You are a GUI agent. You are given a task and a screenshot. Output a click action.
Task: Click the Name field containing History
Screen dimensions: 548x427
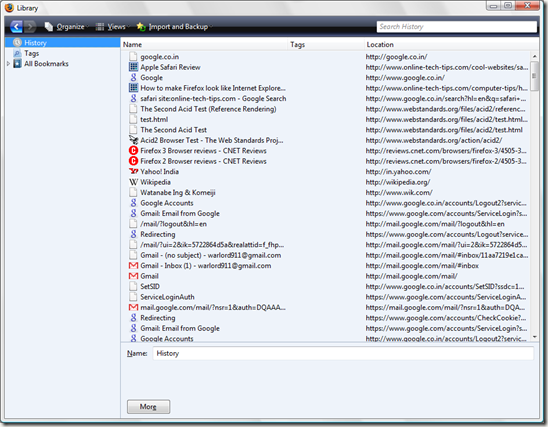(x=343, y=353)
